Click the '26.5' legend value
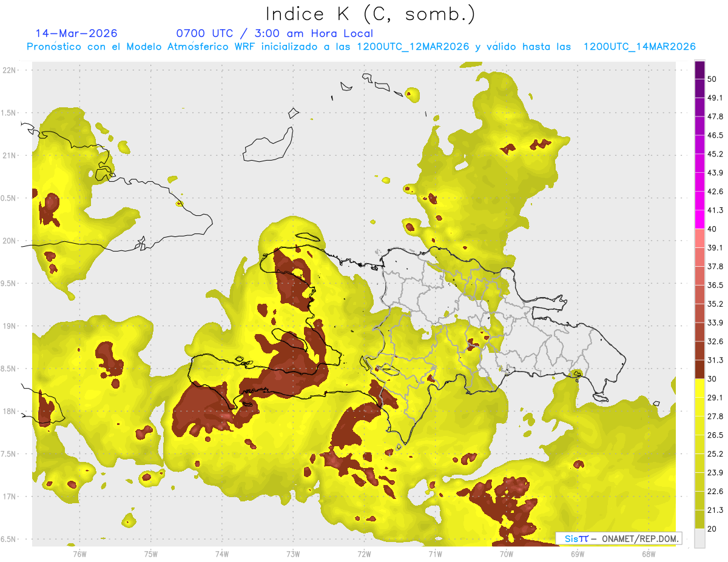The image size is (728, 562). coord(715,435)
